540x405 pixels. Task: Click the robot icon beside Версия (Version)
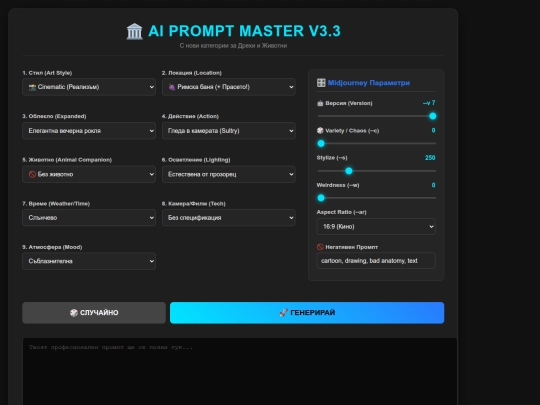pyautogui.click(x=320, y=103)
